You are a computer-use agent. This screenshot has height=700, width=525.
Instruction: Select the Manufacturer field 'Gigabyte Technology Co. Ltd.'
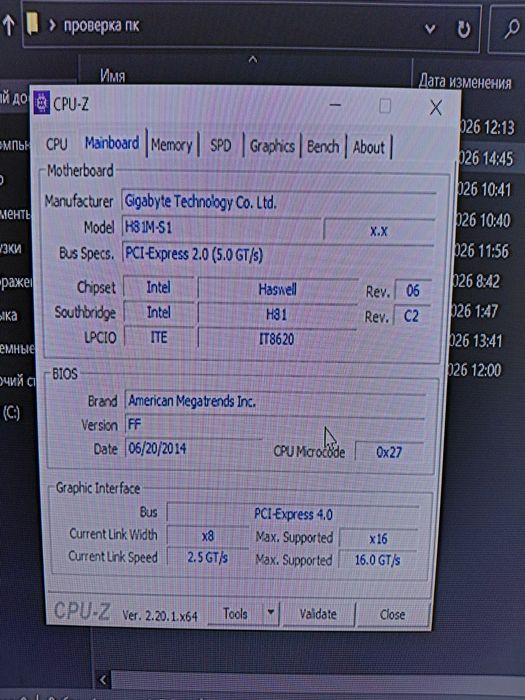click(x=279, y=203)
